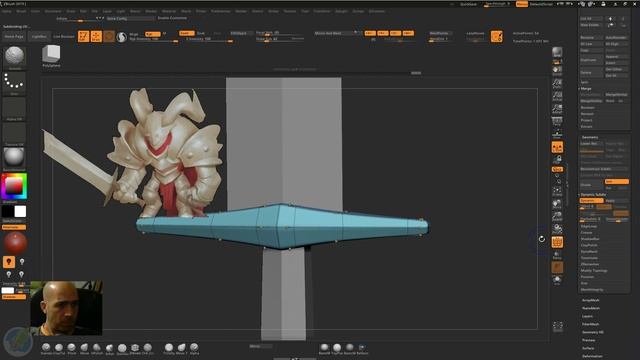Click the Zoom3D navigation icon
The image size is (640, 360).
pos(557,217)
